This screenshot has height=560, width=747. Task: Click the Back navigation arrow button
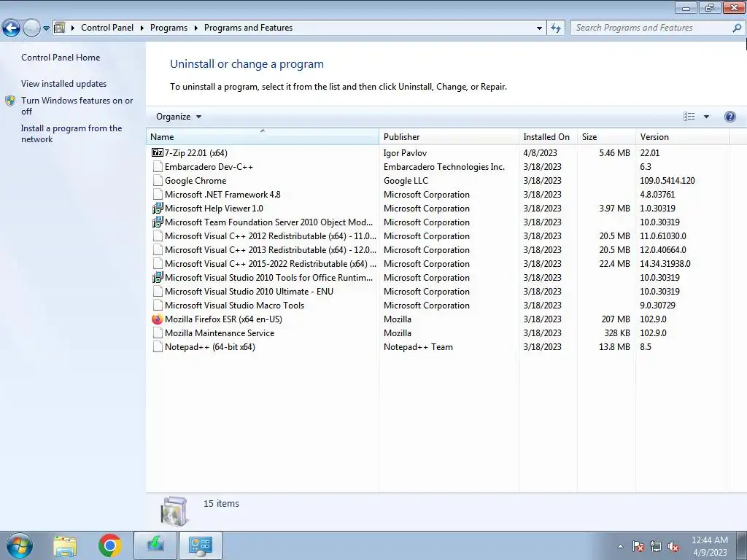click(12, 28)
